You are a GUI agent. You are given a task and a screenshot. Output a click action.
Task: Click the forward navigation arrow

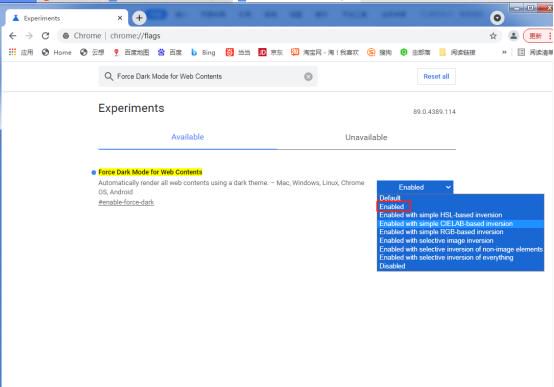pos(29,36)
